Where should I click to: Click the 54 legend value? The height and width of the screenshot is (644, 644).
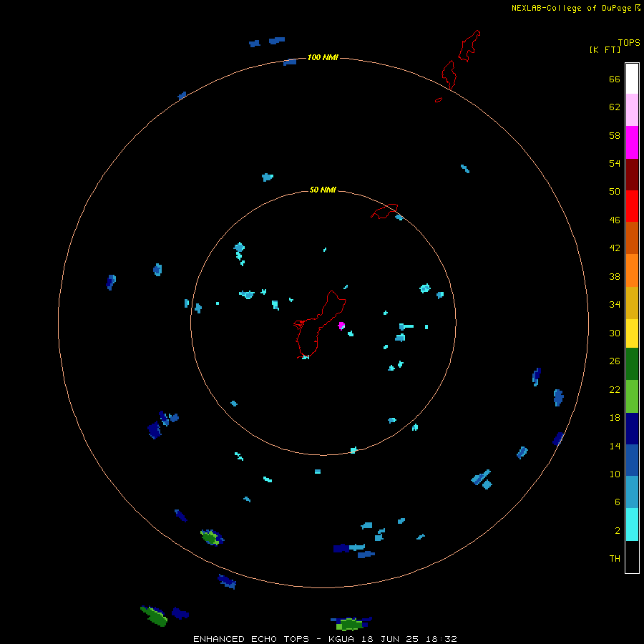point(615,163)
